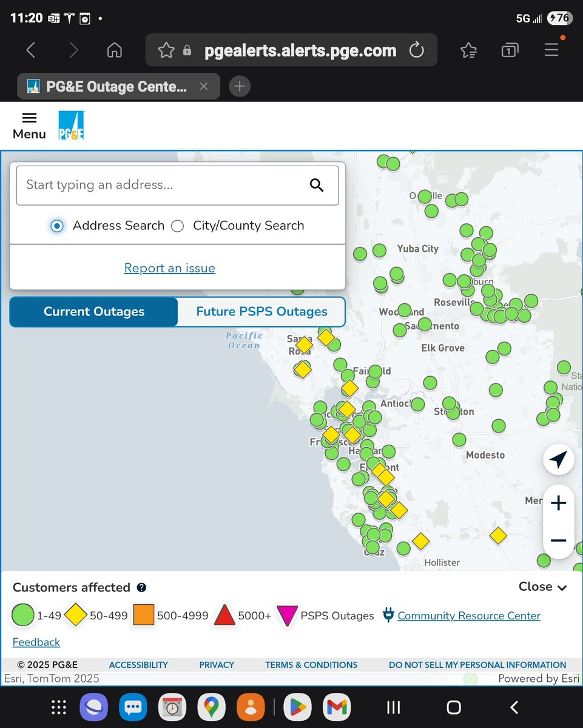
Task: Click the pgealerts.alerts.pge.com URL text
Action: (x=300, y=50)
